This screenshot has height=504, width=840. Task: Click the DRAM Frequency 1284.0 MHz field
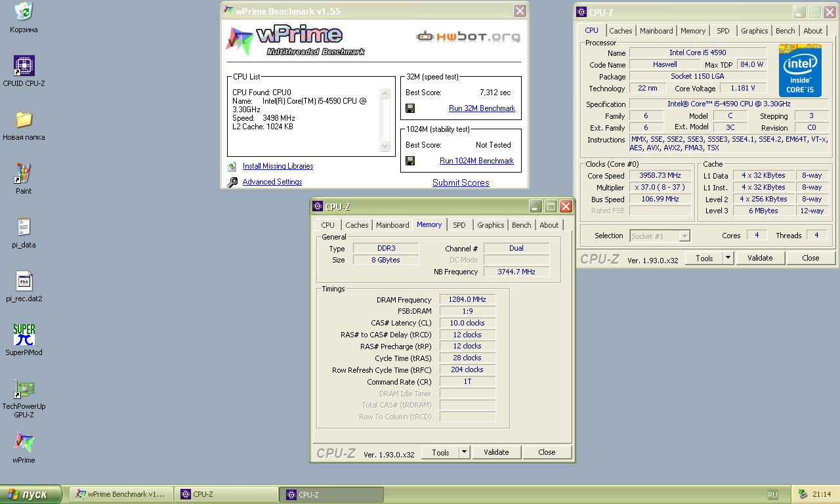click(x=467, y=300)
